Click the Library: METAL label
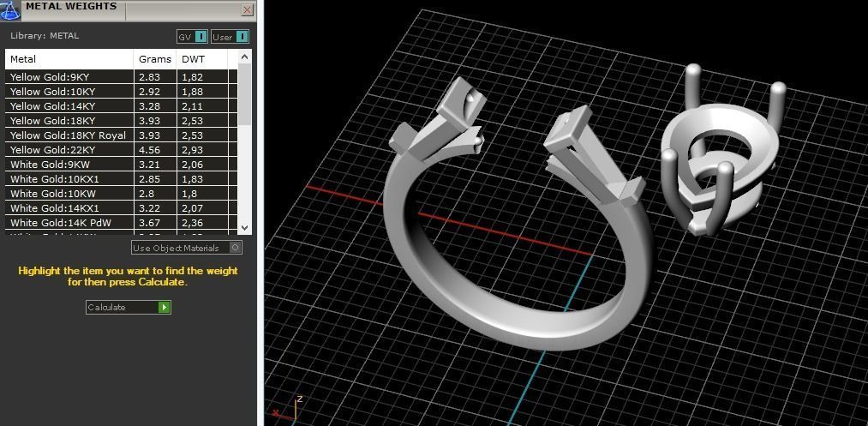This screenshot has width=868, height=426. tap(45, 35)
